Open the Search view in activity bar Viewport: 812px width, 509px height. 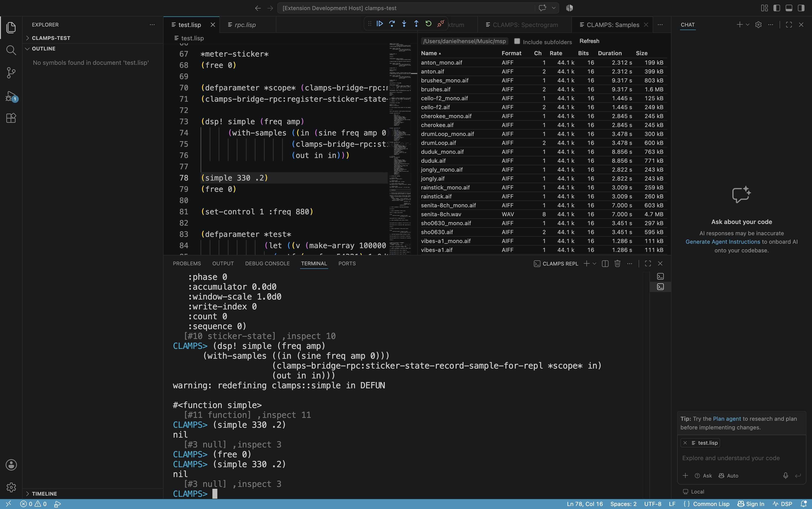pos(11,50)
